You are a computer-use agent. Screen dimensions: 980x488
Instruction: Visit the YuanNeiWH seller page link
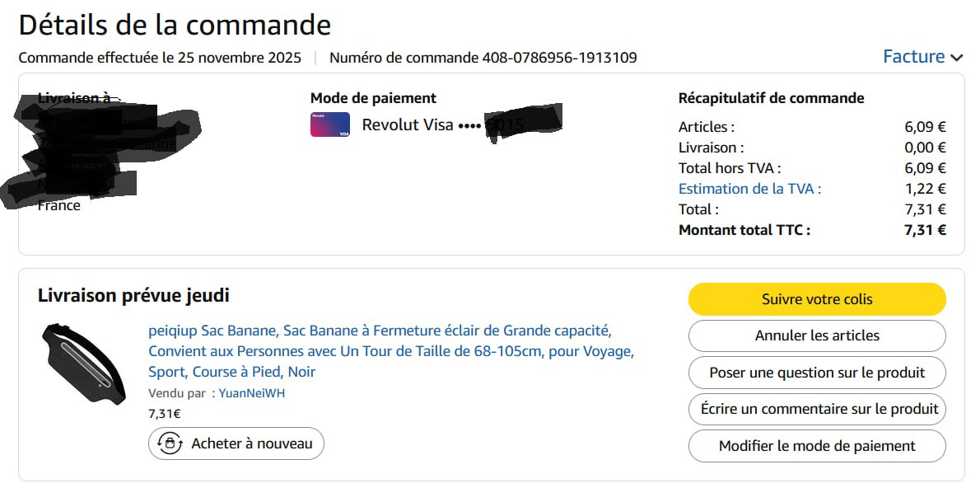(251, 393)
